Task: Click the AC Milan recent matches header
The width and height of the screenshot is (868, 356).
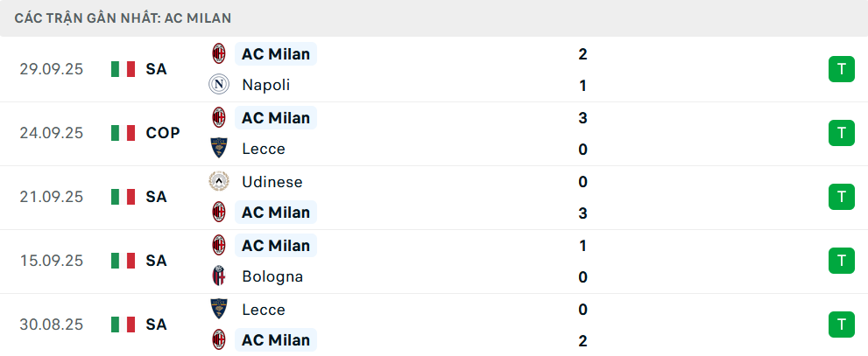Action: (x=123, y=17)
